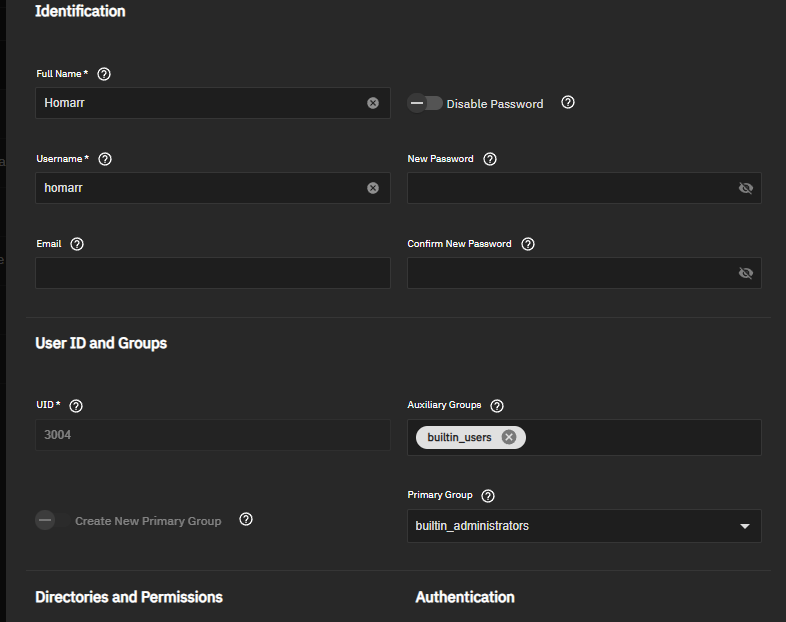This screenshot has width=786, height=622.
Task: Show help for Confirm New Password
Action: point(528,244)
